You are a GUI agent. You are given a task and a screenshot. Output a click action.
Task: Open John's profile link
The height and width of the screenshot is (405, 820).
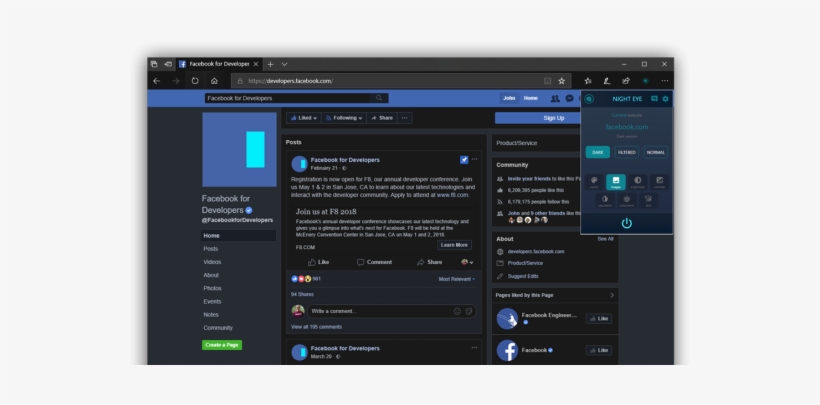[509, 98]
